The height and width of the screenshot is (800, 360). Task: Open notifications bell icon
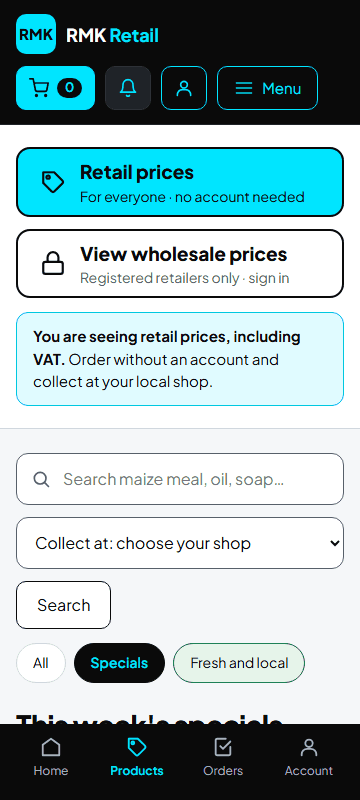coord(128,88)
